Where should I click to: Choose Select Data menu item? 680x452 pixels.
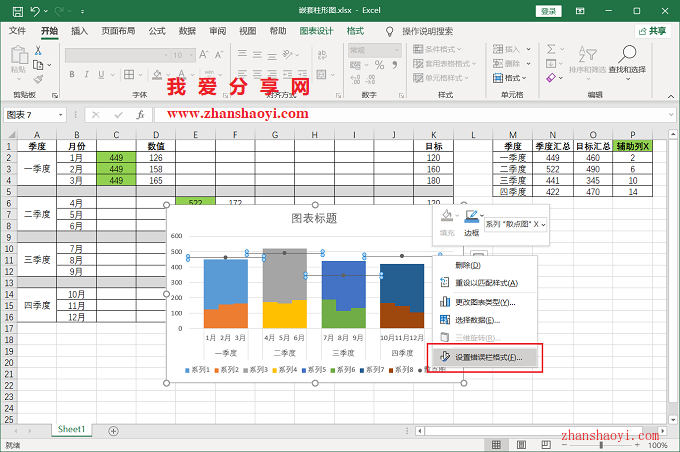pyautogui.click(x=485, y=320)
